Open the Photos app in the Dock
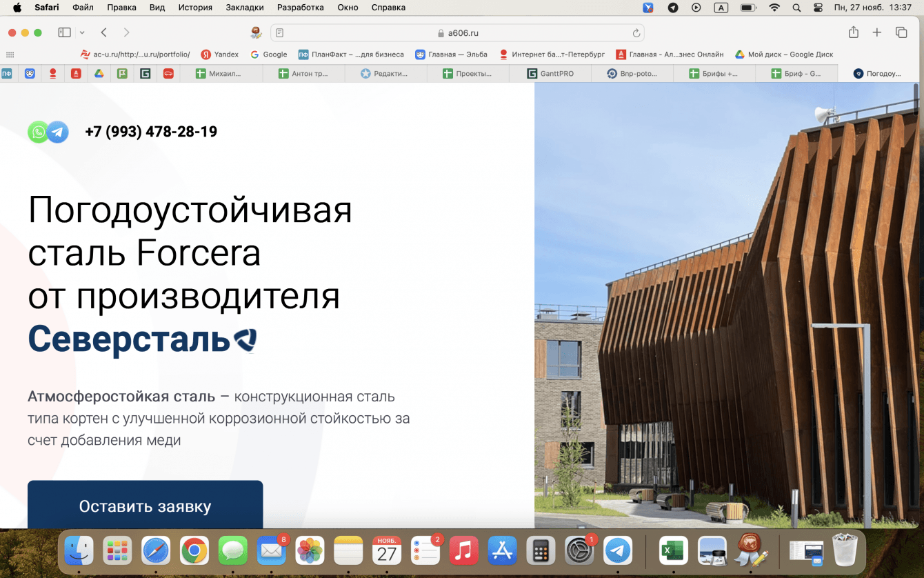The image size is (924, 578). pos(310,551)
